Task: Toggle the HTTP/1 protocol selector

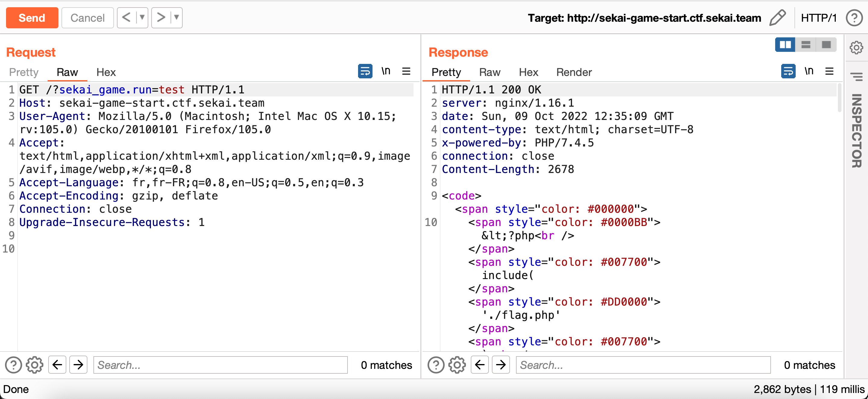Action: click(819, 18)
